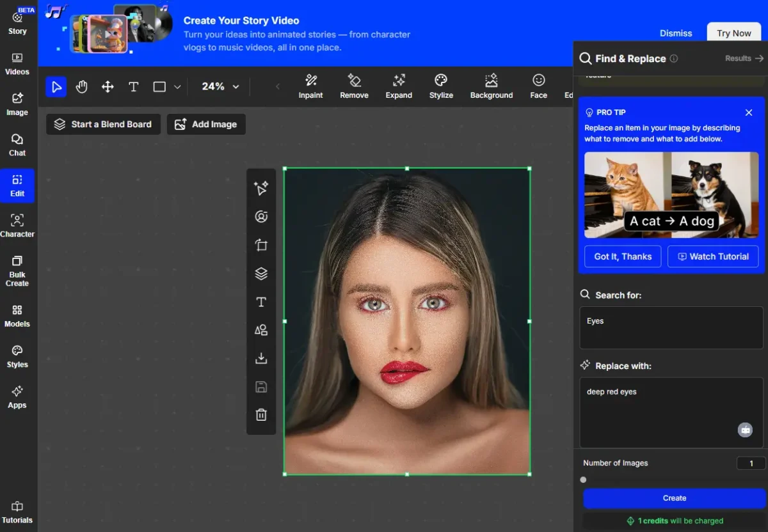
Task: Choose the Background tool
Action: pos(492,86)
